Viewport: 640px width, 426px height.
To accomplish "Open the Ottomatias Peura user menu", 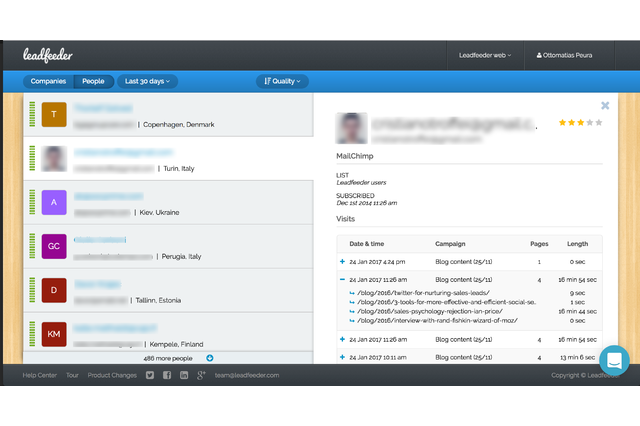I will tap(564, 55).
